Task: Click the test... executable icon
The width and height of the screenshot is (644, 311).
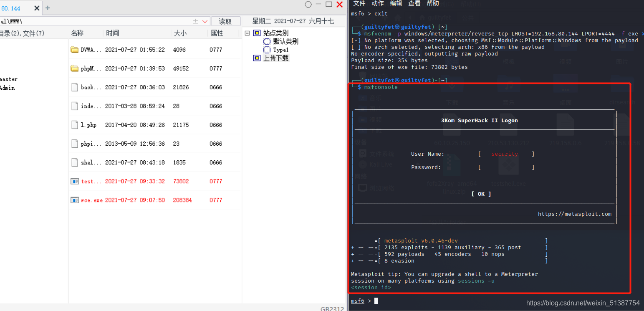Action: pyautogui.click(x=75, y=181)
